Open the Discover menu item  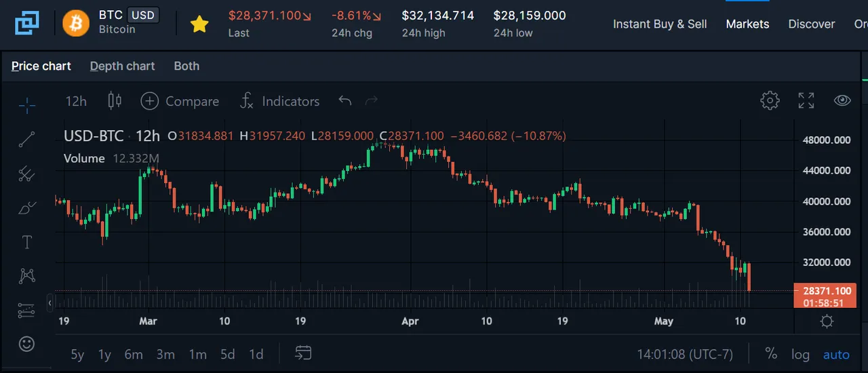(811, 24)
